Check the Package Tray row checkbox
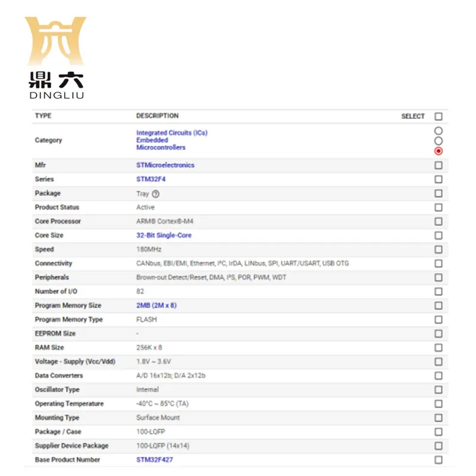The width and height of the screenshot is (476, 476). 438,193
